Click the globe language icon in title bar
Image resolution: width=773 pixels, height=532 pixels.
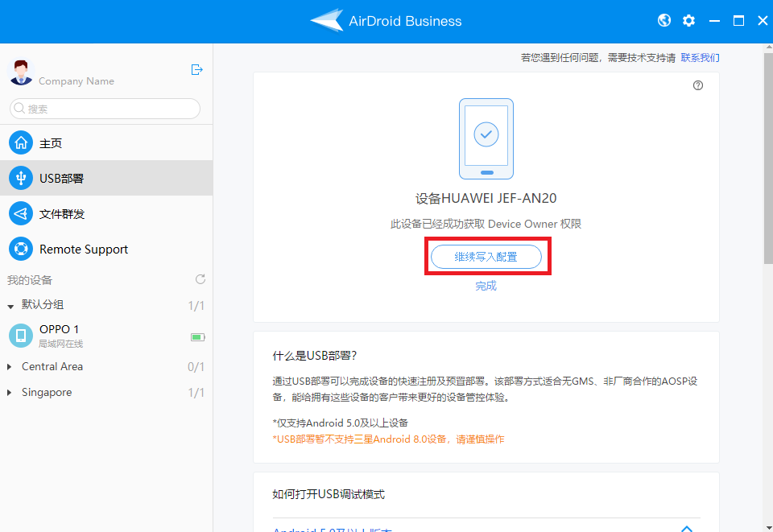[x=664, y=20]
